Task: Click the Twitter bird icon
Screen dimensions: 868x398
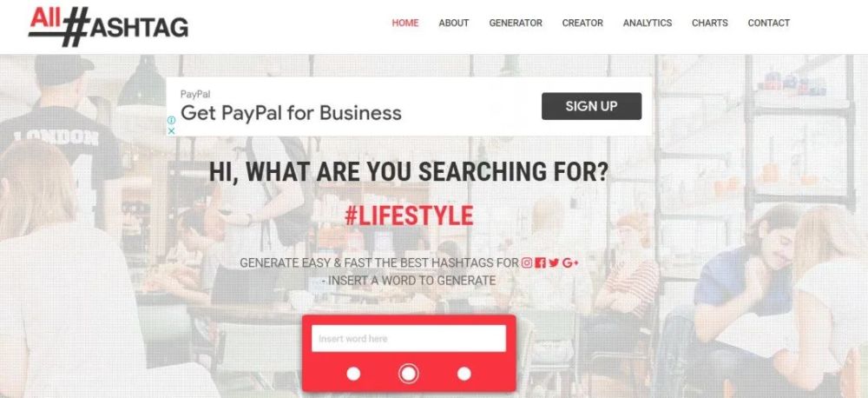Action: click(x=554, y=262)
